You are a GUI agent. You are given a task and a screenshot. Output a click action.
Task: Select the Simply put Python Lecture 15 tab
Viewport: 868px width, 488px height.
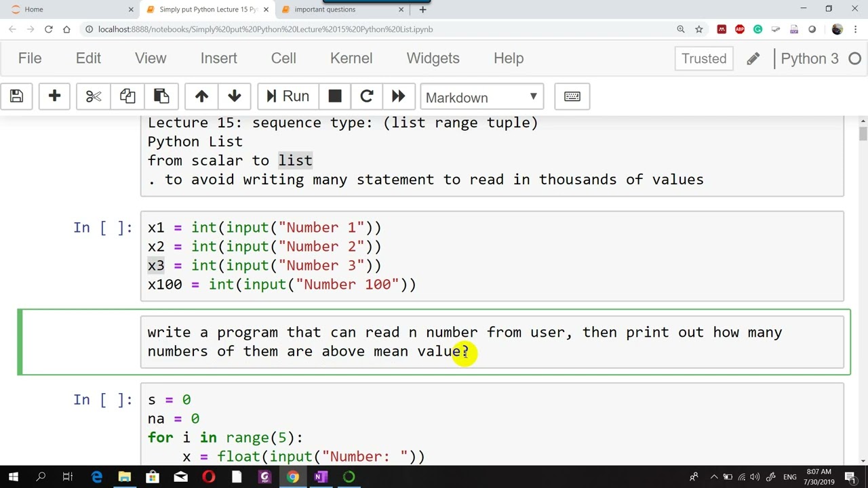[208, 9]
